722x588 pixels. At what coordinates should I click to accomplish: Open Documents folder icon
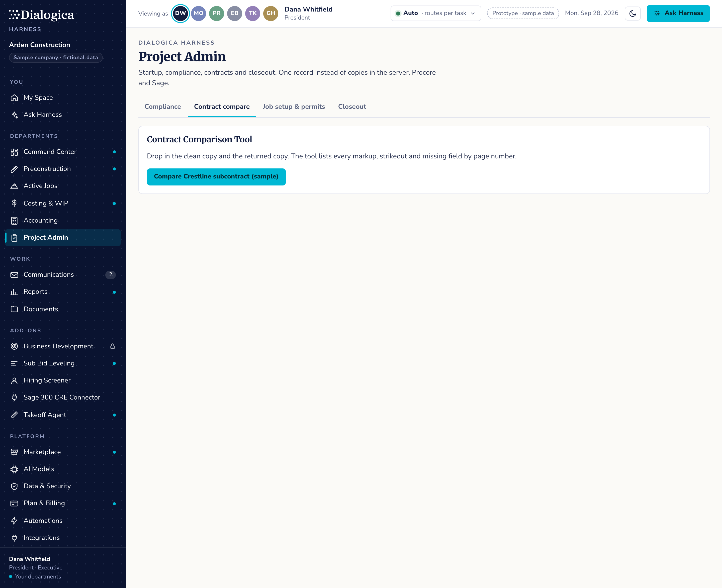pyautogui.click(x=14, y=309)
